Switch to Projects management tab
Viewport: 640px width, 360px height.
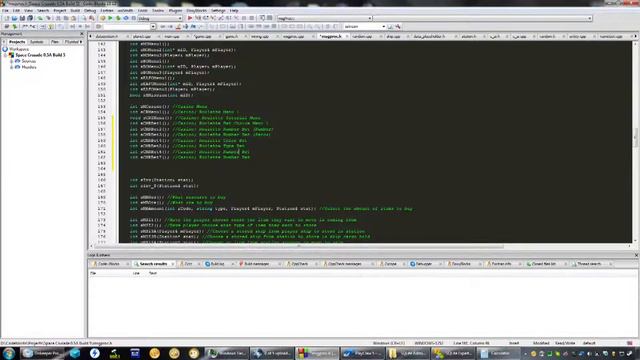tap(17, 42)
